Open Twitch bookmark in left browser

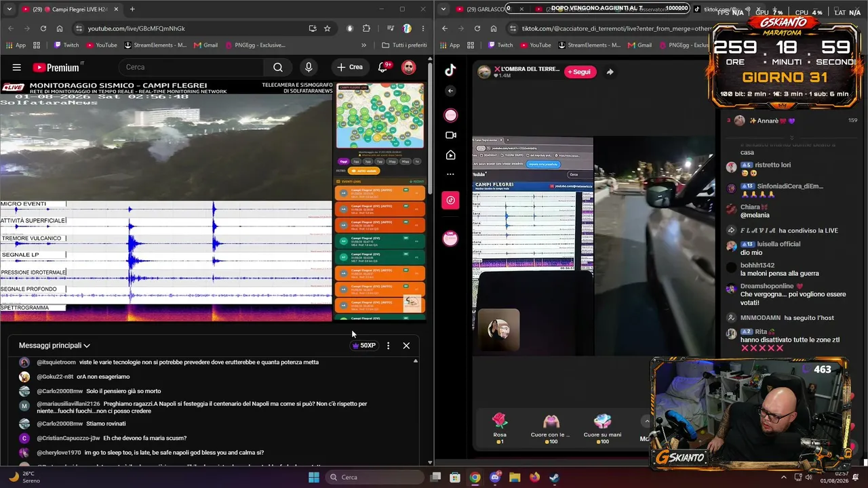click(66, 45)
